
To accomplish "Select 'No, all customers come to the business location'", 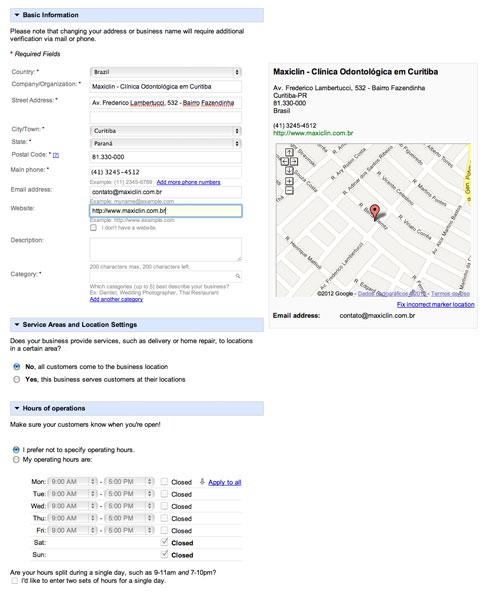I will click(x=17, y=366).
